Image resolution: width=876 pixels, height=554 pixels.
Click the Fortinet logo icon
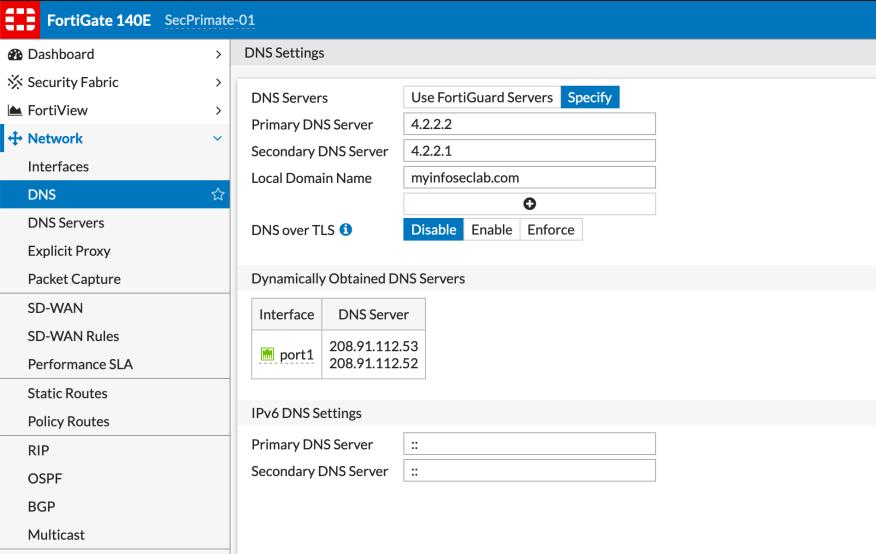[x=20, y=20]
